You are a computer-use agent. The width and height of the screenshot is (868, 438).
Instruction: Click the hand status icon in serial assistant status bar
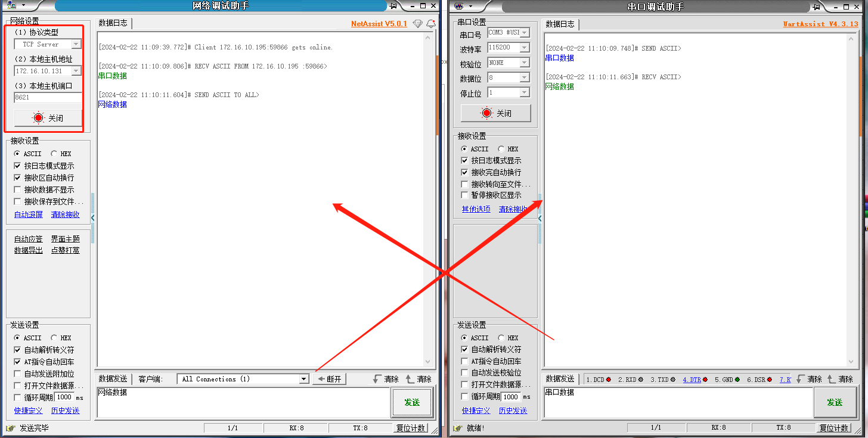click(458, 428)
